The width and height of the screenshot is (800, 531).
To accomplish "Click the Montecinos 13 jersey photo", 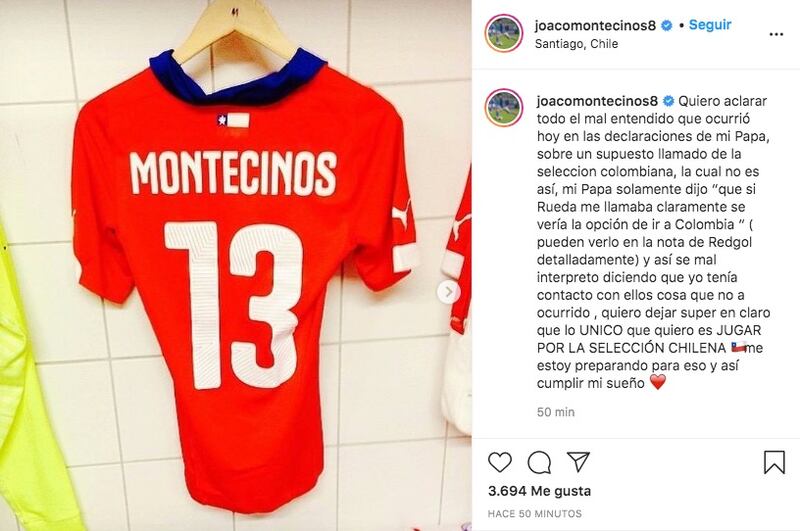I will [x=236, y=265].
